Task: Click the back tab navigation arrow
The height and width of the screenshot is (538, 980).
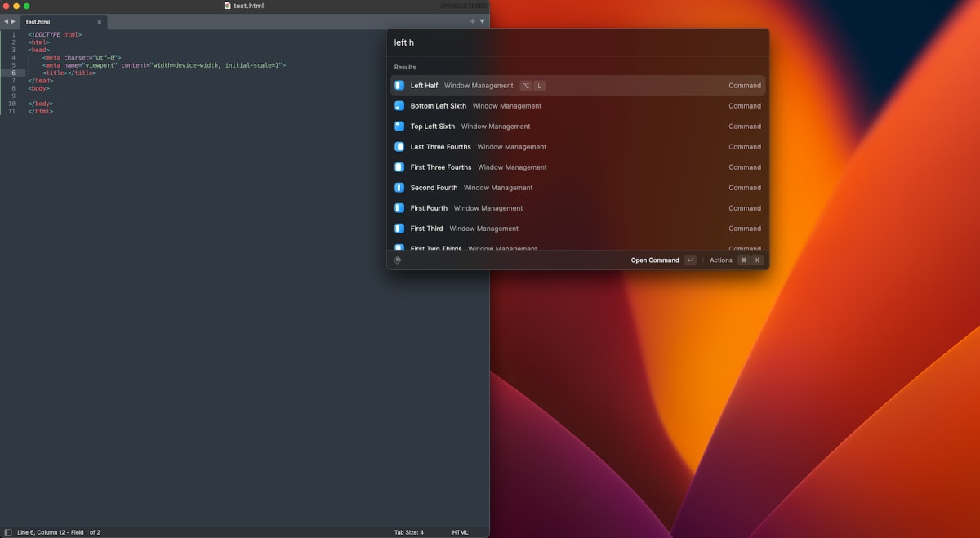Action: tap(6, 21)
